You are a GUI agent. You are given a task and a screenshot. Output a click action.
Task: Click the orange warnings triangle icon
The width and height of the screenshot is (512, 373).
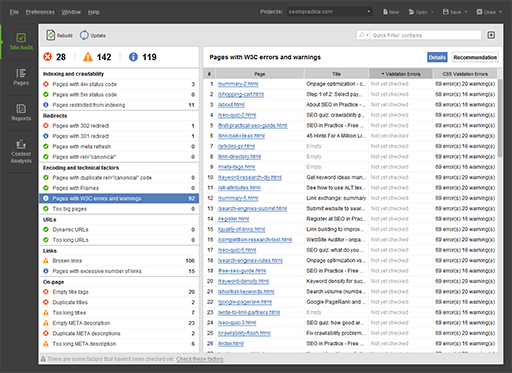[88, 57]
